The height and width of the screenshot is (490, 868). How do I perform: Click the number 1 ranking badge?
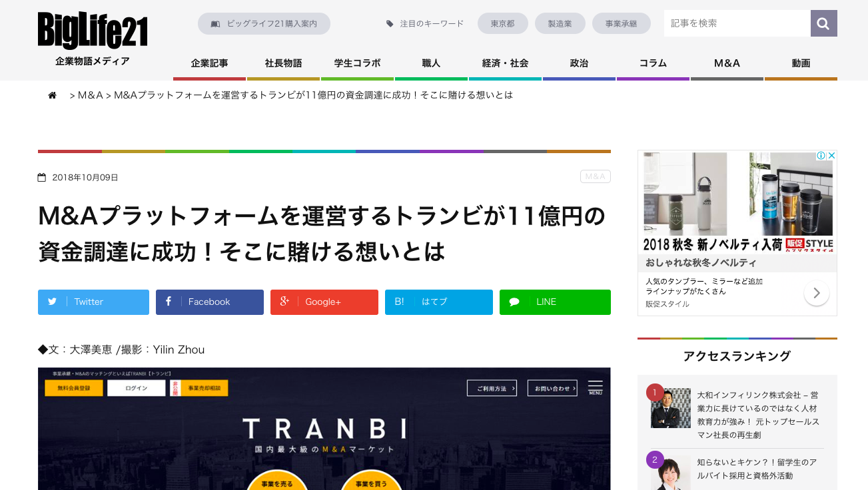(x=655, y=393)
